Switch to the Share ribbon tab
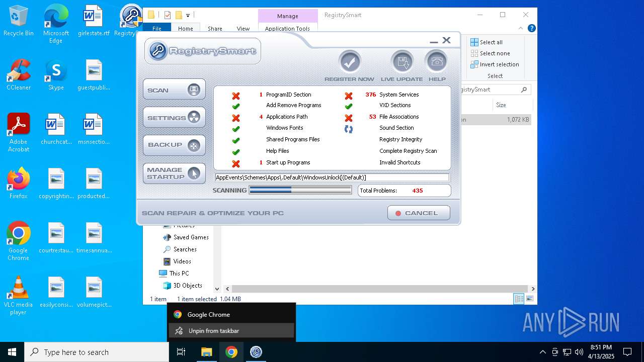 pos(215,29)
